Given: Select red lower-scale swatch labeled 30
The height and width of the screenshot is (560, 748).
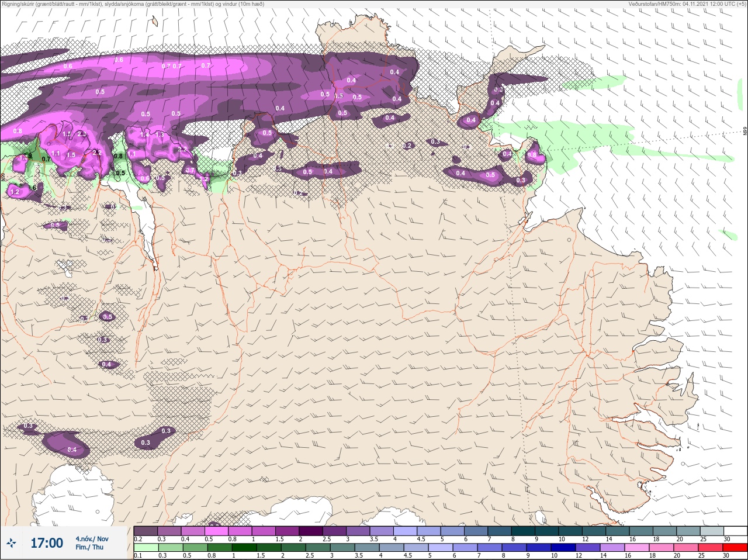Looking at the screenshot, I should (x=735, y=548).
